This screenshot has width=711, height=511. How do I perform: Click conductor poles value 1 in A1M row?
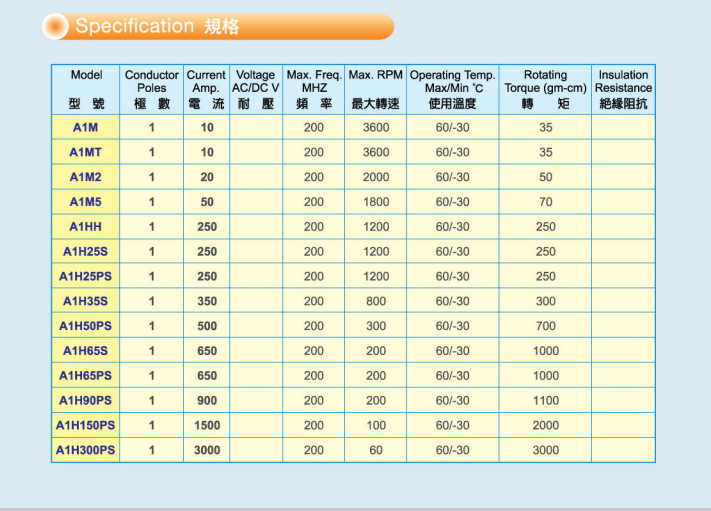click(152, 127)
